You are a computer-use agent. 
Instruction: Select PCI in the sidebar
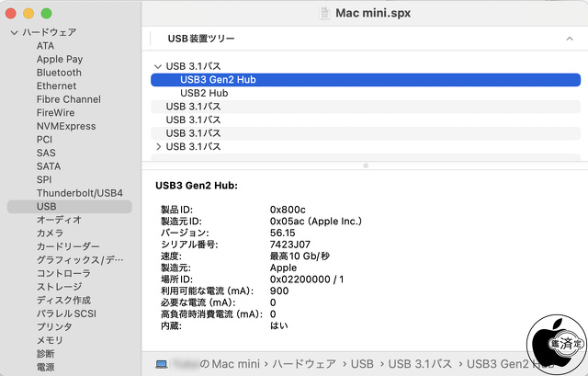[x=44, y=140]
